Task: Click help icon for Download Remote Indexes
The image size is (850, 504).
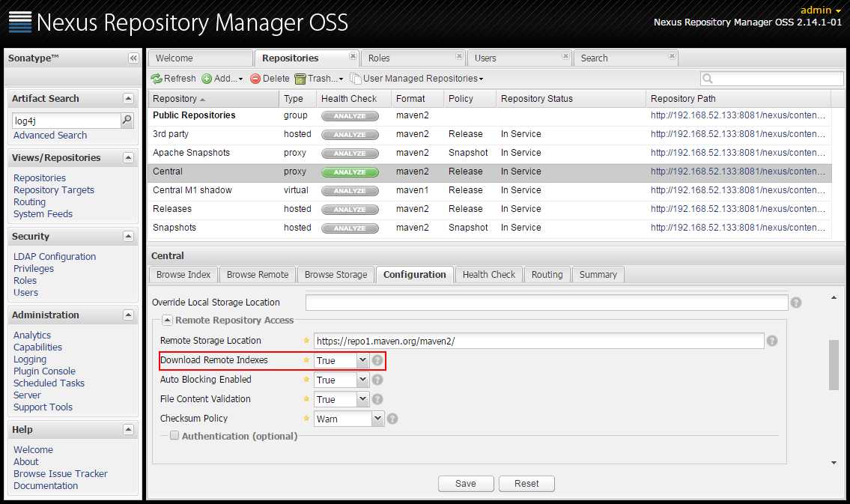Action: coord(377,360)
